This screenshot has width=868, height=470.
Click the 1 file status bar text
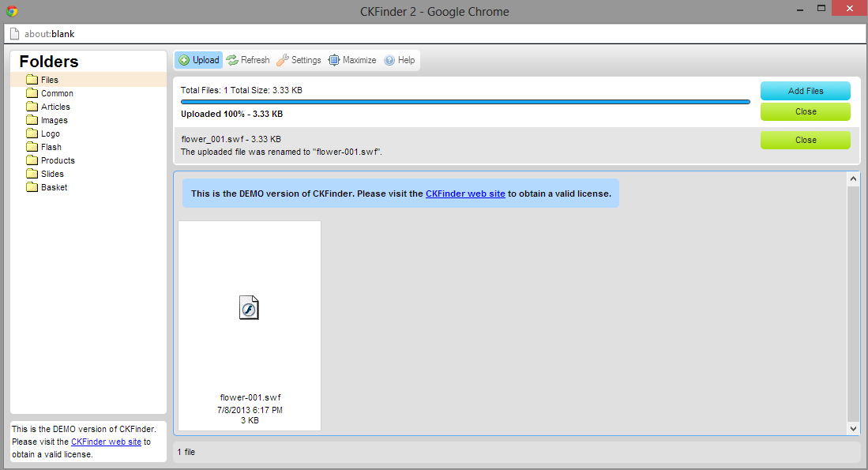(x=186, y=453)
